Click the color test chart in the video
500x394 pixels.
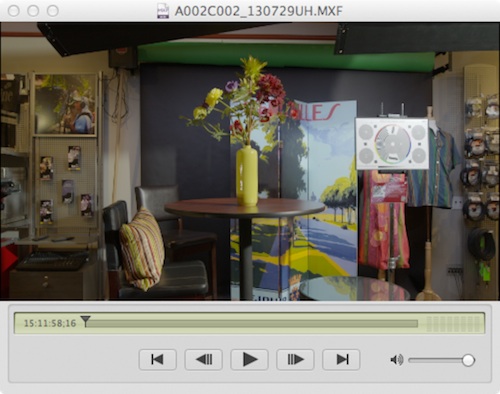[392, 144]
